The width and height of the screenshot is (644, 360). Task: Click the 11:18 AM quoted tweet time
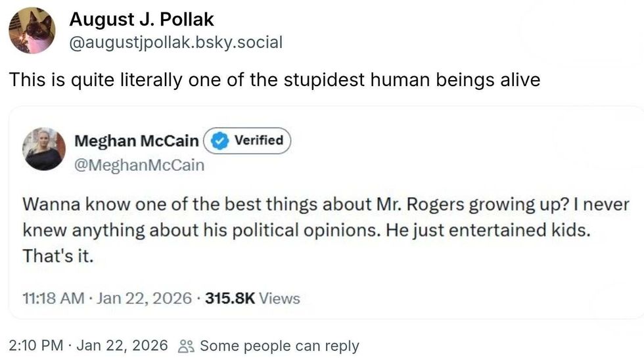(x=54, y=298)
